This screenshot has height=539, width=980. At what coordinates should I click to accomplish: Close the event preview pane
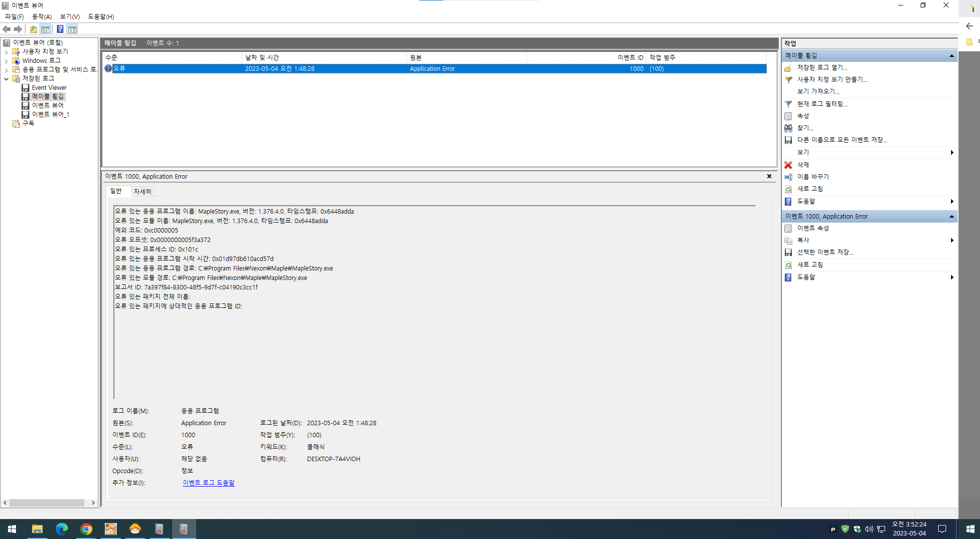[x=769, y=176]
